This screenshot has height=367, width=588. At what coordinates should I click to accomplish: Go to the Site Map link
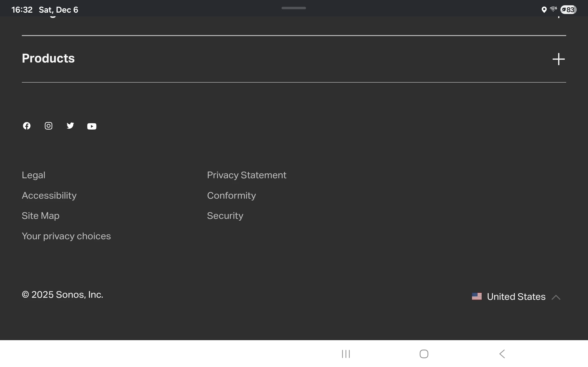pyautogui.click(x=41, y=216)
